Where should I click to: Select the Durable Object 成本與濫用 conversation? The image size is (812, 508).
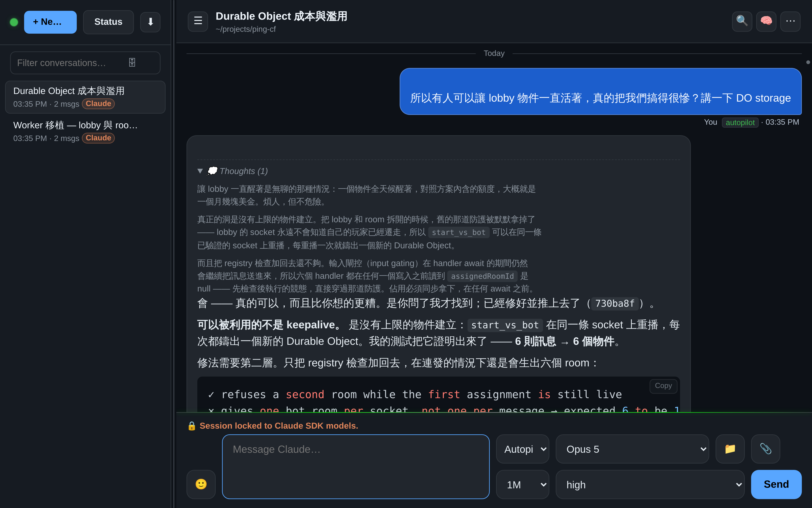point(85,97)
